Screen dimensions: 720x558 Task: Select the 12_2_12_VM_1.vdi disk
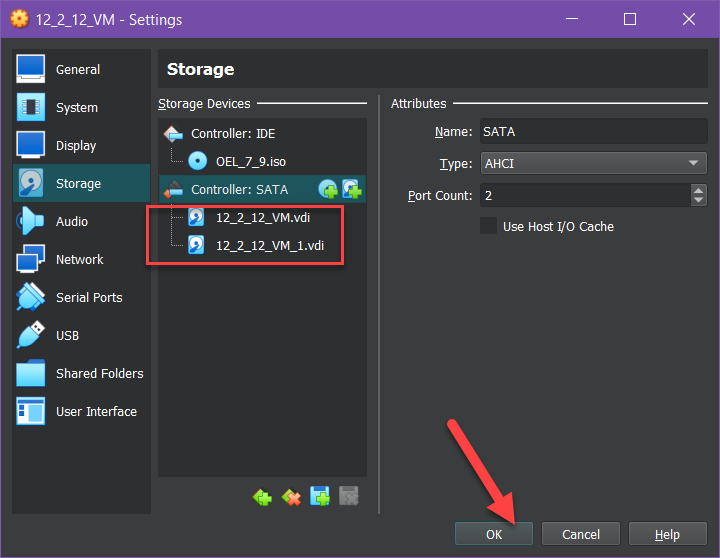pos(269,245)
